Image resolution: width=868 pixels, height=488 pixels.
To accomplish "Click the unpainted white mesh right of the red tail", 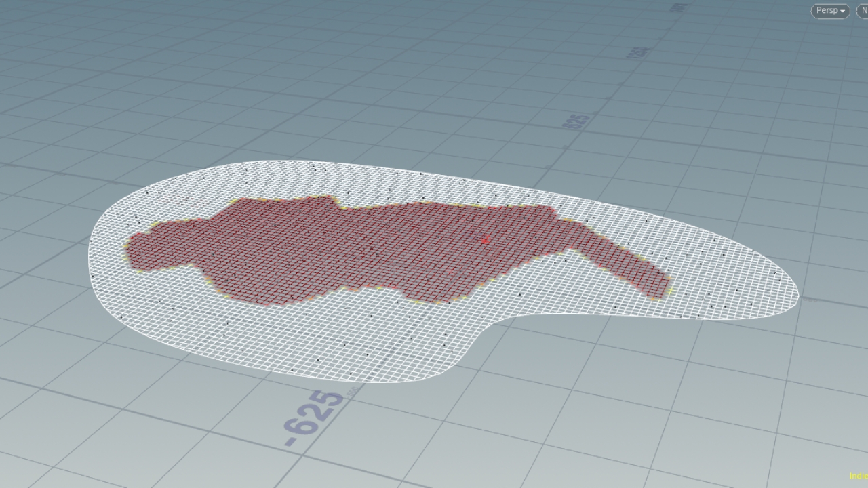I will pos(732,285).
